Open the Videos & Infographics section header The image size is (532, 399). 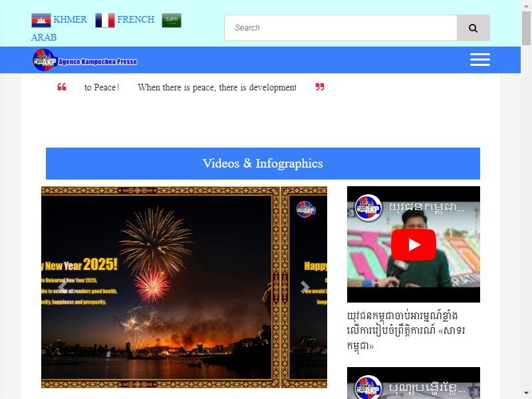point(263,164)
